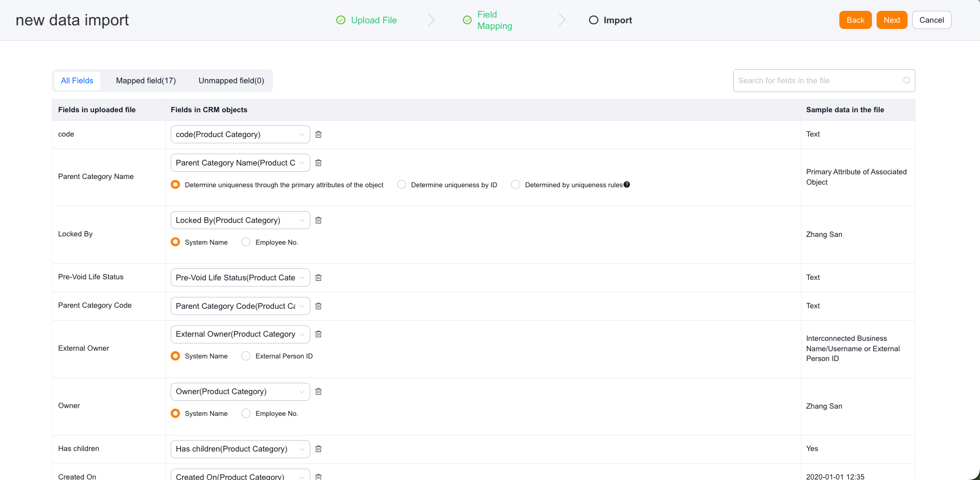Image resolution: width=980 pixels, height=480 pixels.
Task: Expand External Owner(Product Category) dropdown
Action: 240,334
